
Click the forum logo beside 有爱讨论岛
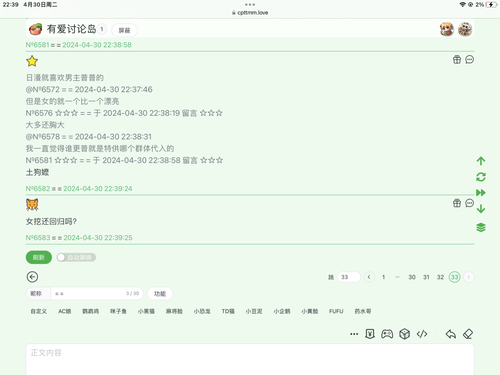tap(35, 29)
